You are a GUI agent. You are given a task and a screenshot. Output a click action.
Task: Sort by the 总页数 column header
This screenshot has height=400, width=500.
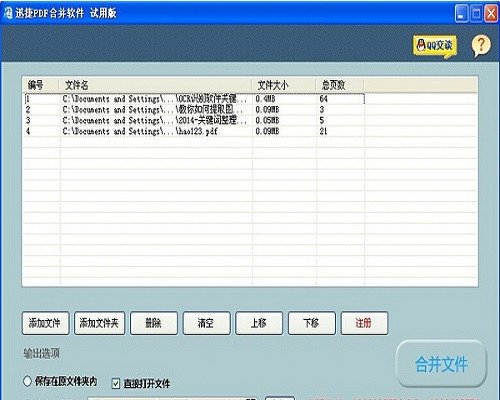[340, 85]
